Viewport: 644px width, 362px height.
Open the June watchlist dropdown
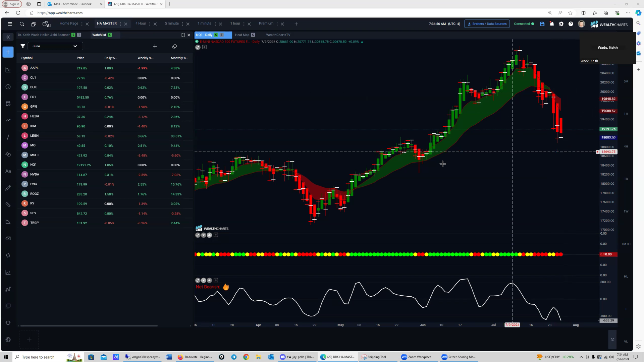(55, 46)
